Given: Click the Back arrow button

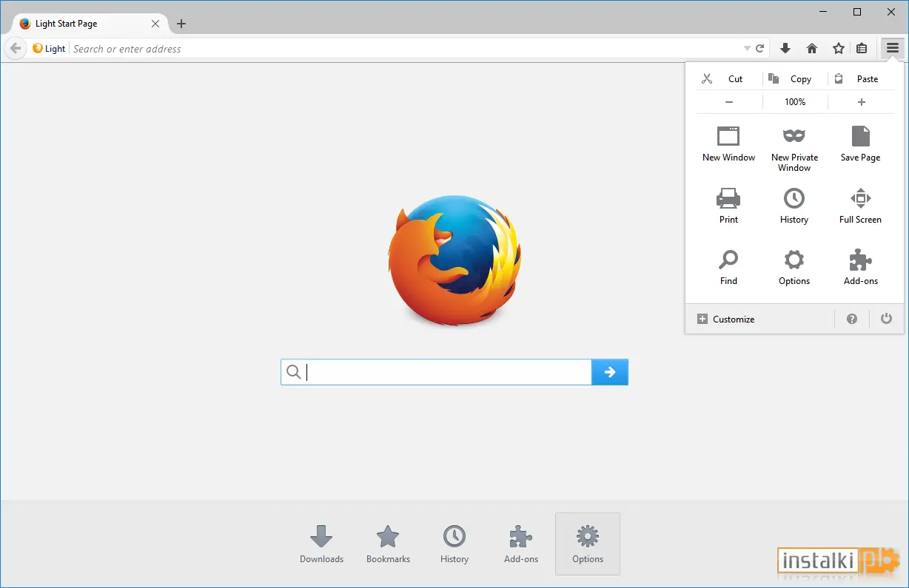Looking at the screenshot, I should [x=16, y=49].
